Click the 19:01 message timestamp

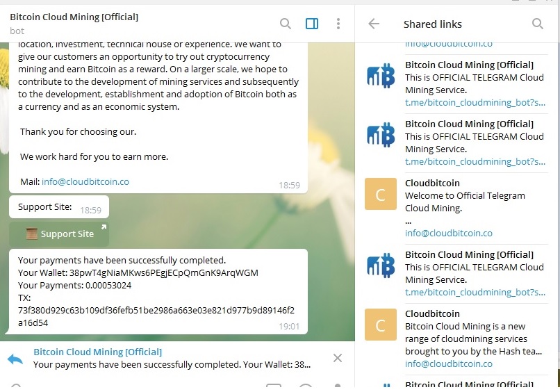289,326
